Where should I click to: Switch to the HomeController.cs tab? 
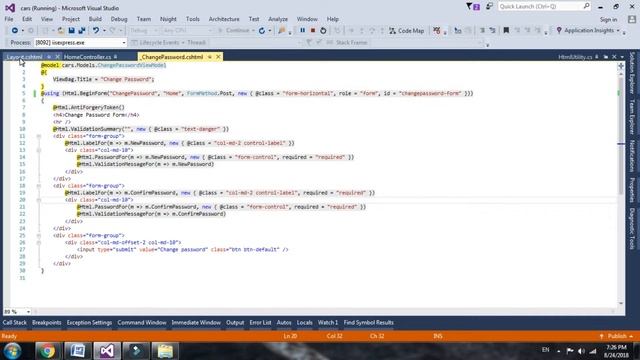pyautogui.click(x=87, y=57)
